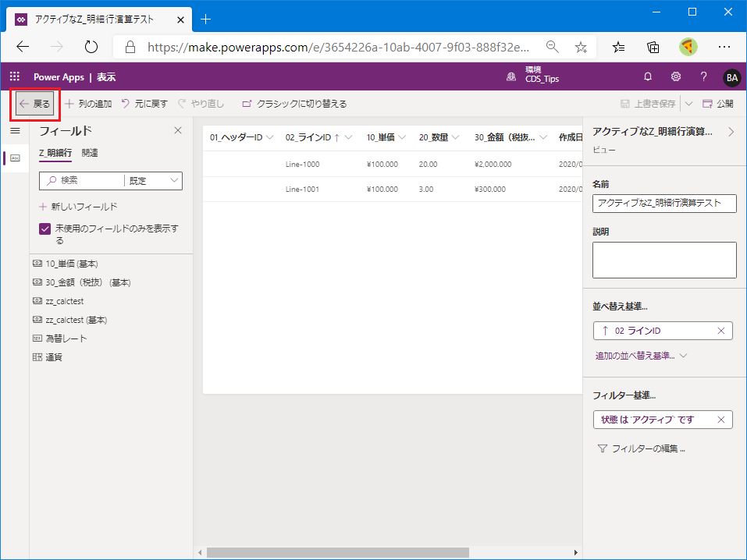
Task: Click currency icon beside 10_単価 (基本)
Action: [37, 264]
